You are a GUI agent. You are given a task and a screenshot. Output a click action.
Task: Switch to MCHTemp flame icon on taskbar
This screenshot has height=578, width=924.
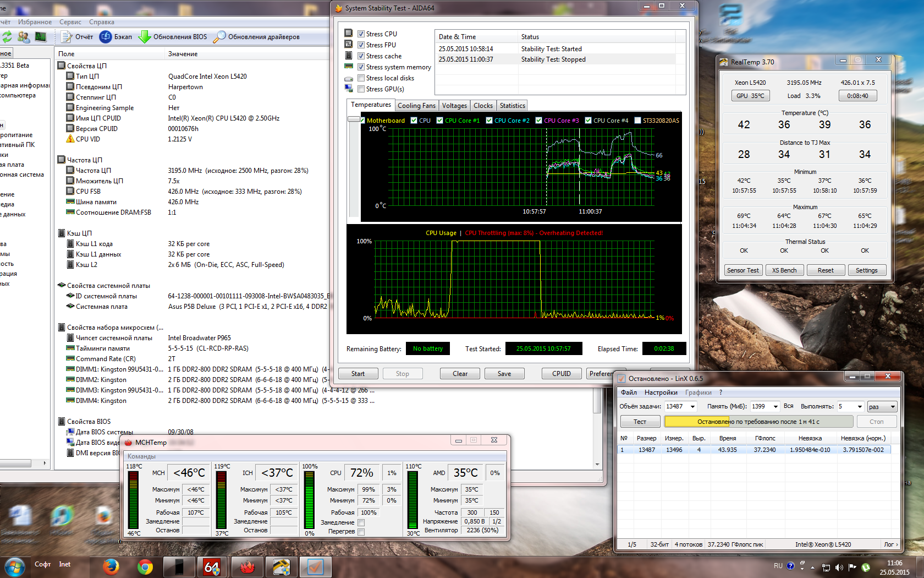coord(247,566)
